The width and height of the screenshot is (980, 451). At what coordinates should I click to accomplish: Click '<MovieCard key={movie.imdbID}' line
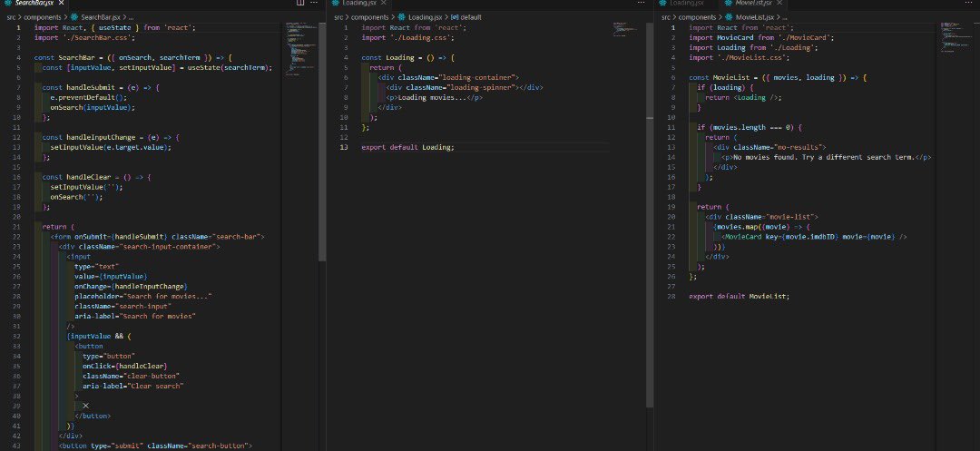coord(814,237)
